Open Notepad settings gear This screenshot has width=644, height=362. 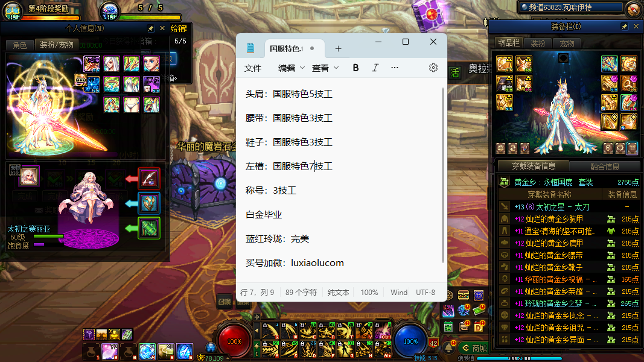click(433, 68)
